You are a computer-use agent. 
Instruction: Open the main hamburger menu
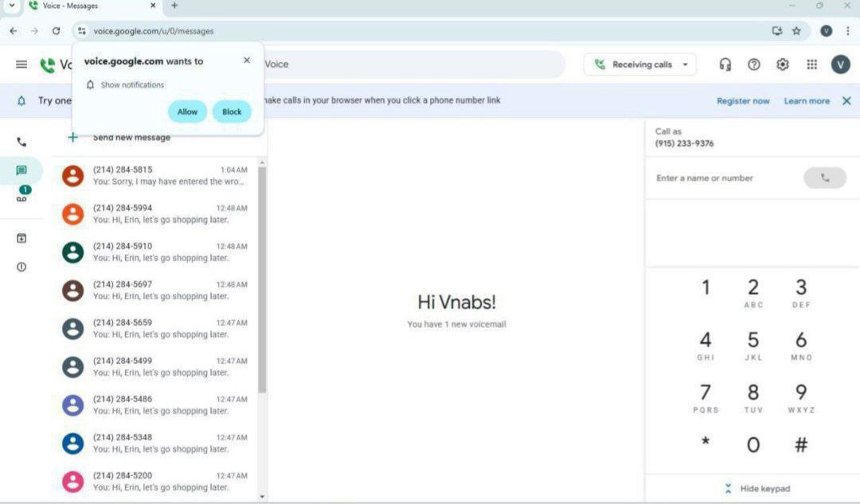(21, 64)
